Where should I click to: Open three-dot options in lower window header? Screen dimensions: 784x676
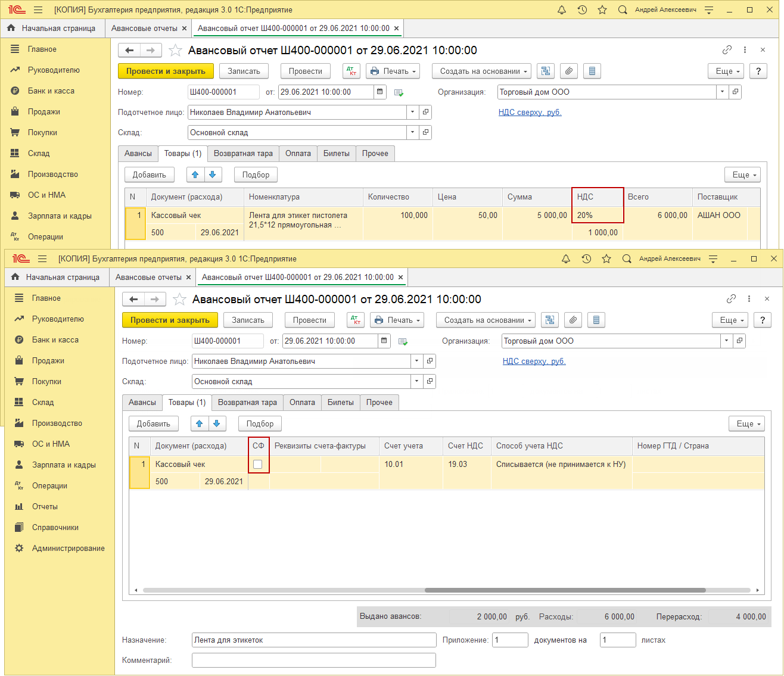[749, 299]
